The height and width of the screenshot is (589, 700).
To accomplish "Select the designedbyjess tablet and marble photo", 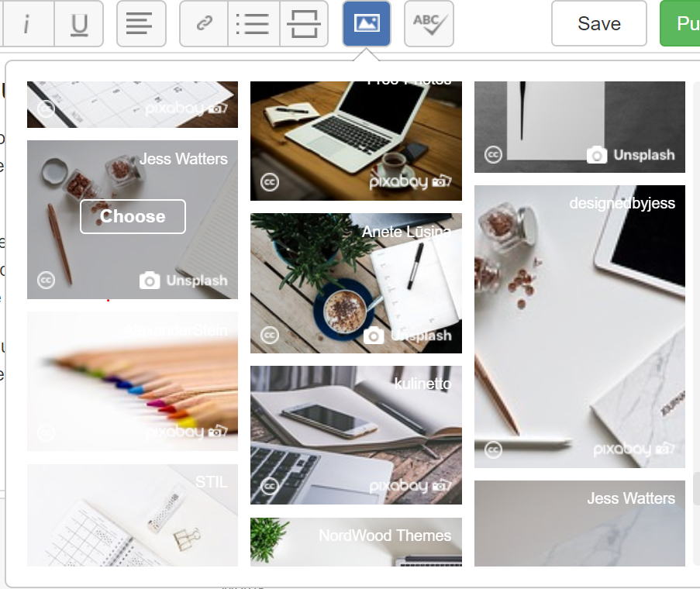I will 580,326.
